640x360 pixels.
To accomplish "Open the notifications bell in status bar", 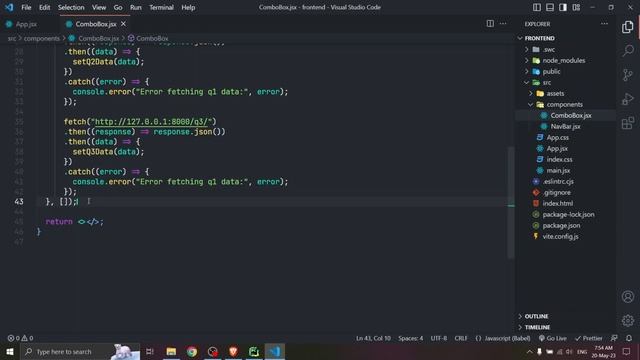I will coord(629,338).
